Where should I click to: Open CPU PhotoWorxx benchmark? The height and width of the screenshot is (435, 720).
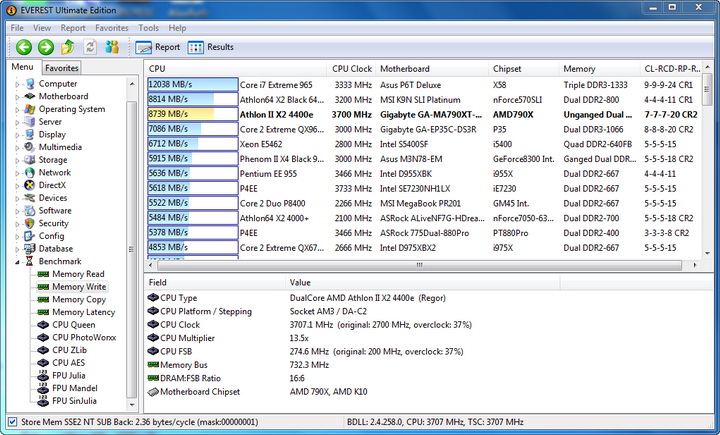tap(84, 338)
